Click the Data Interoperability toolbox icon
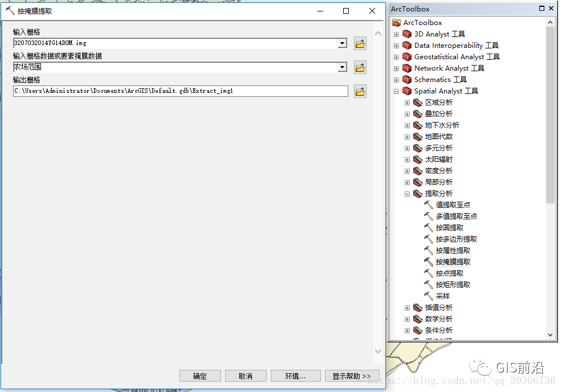This screenshot has height=392, width=562. click(407, 46)
